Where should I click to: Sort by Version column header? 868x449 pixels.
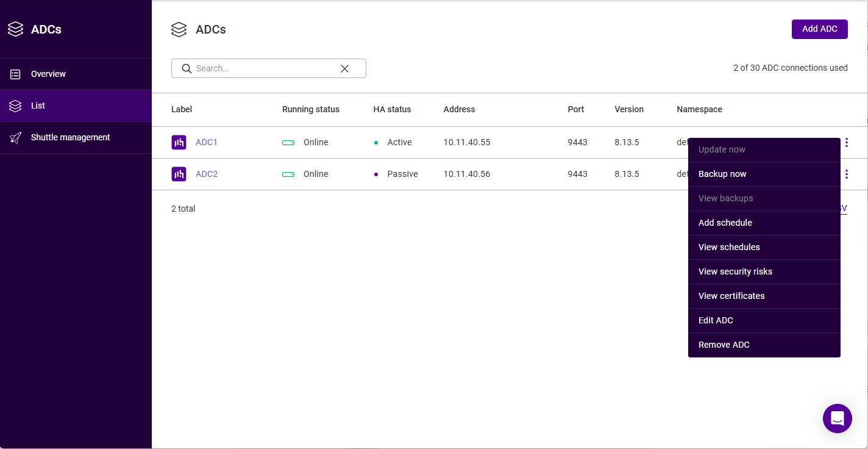(x=629, y=109)
